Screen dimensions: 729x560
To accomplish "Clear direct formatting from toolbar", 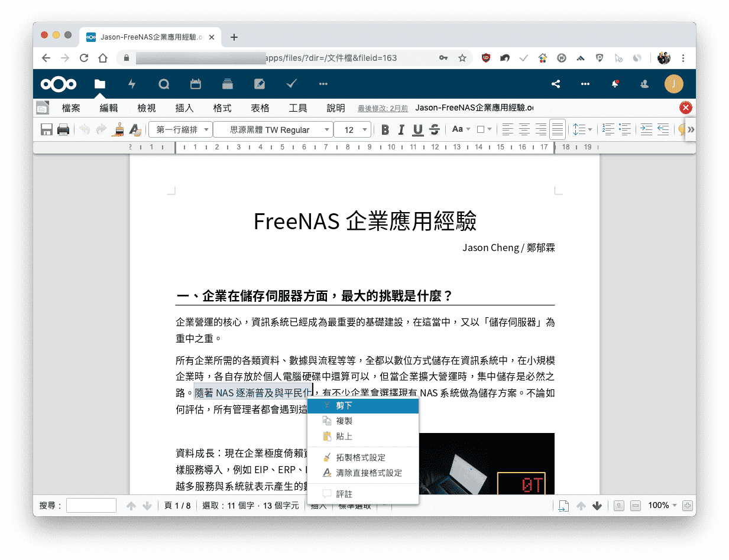I will click(x=135, y=129).
